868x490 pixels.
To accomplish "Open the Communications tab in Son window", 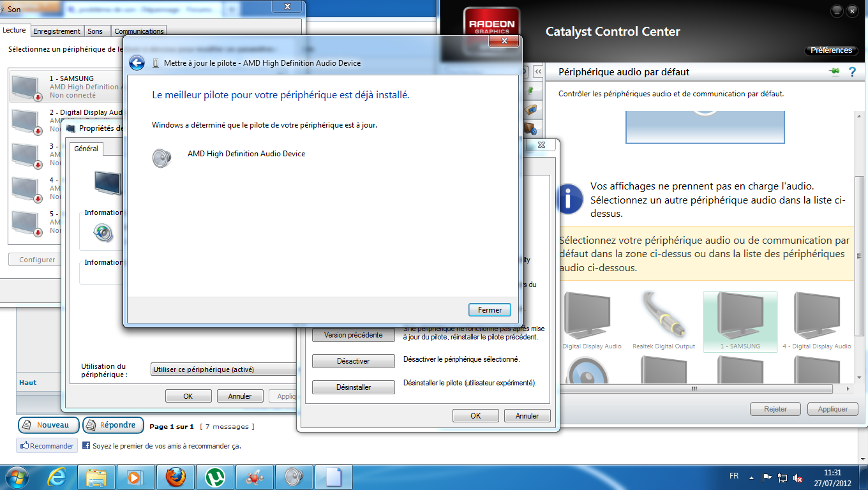I will pos(139,31).
